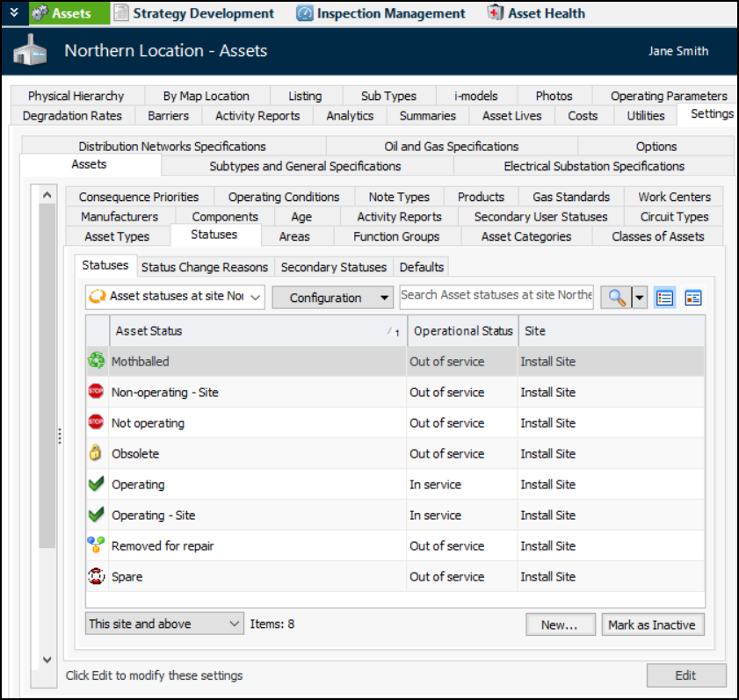Viewport: 739px width, 700px height.
Task: Switch to the Status Change Reasons tab
Action: click(205, 267)
